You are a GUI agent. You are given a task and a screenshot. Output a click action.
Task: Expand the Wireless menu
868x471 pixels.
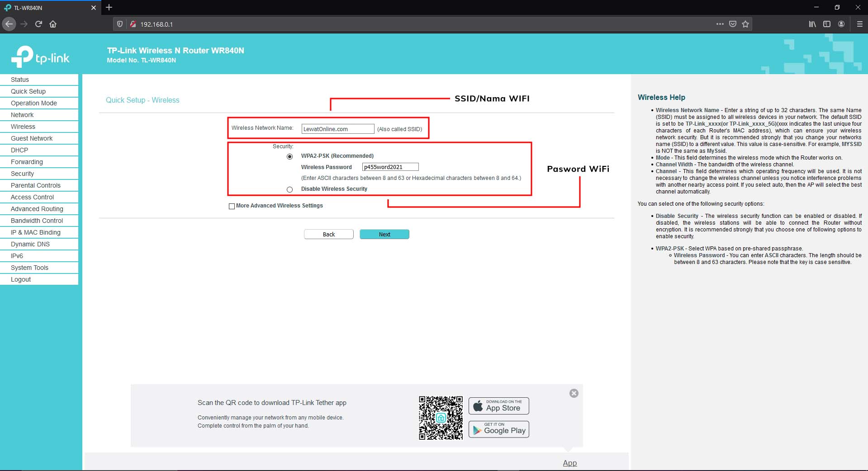pos(39,127)
